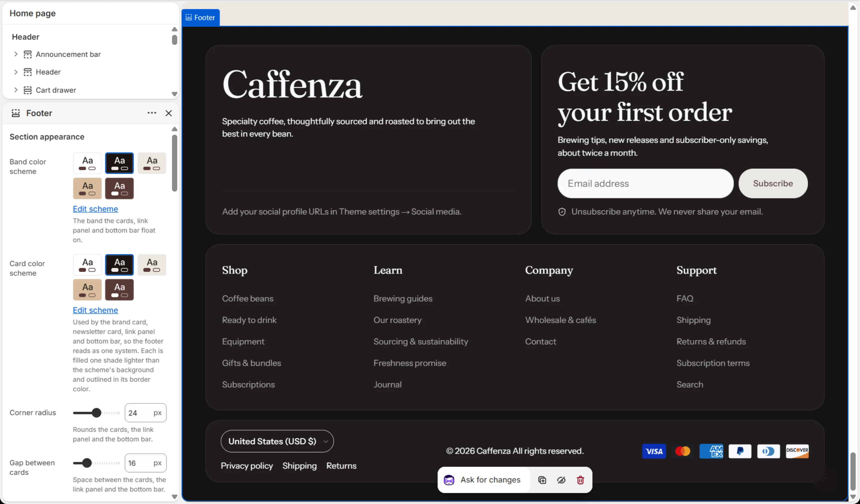This screenshot has width=860, height=504.
Task: Open the Wholesale & cafés link
Action: (x=560, y=320)
